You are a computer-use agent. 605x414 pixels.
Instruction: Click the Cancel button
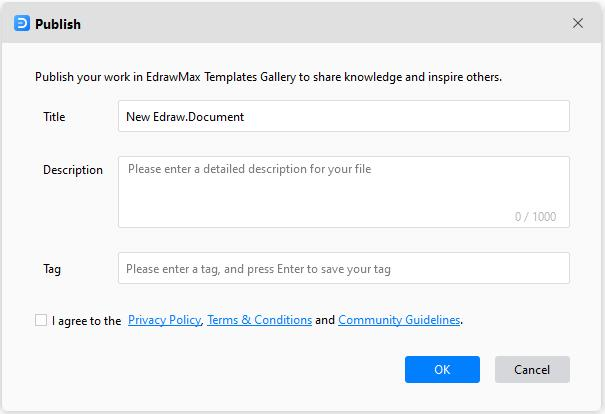tap(532, 369)
